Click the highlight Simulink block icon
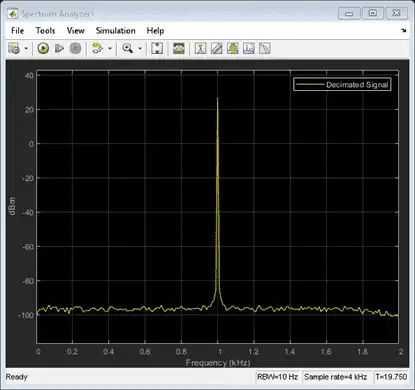This screenshot has height=390, width=415. point(97,49)
